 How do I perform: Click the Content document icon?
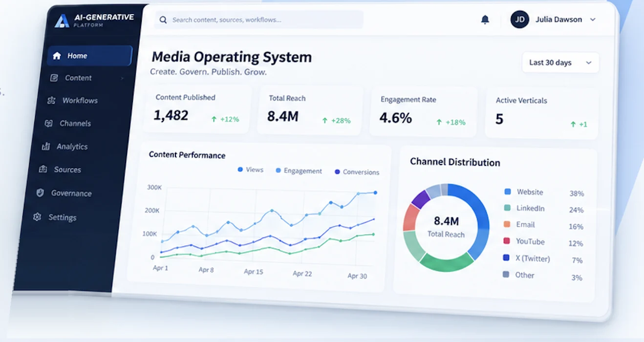coord(55,78)
